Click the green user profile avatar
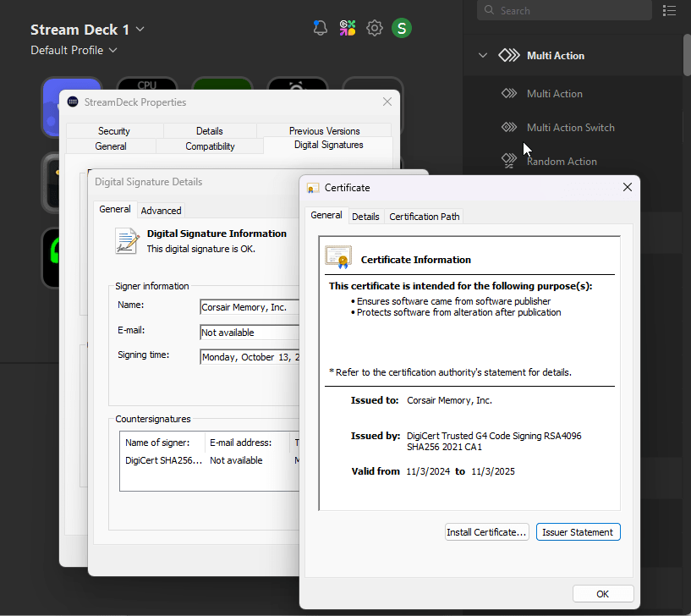This screenshot has width=691, height=616. point(402,28)
